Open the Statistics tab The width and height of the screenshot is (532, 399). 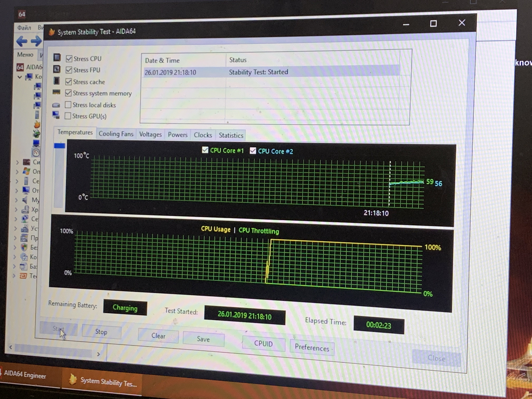coord(231,135)
